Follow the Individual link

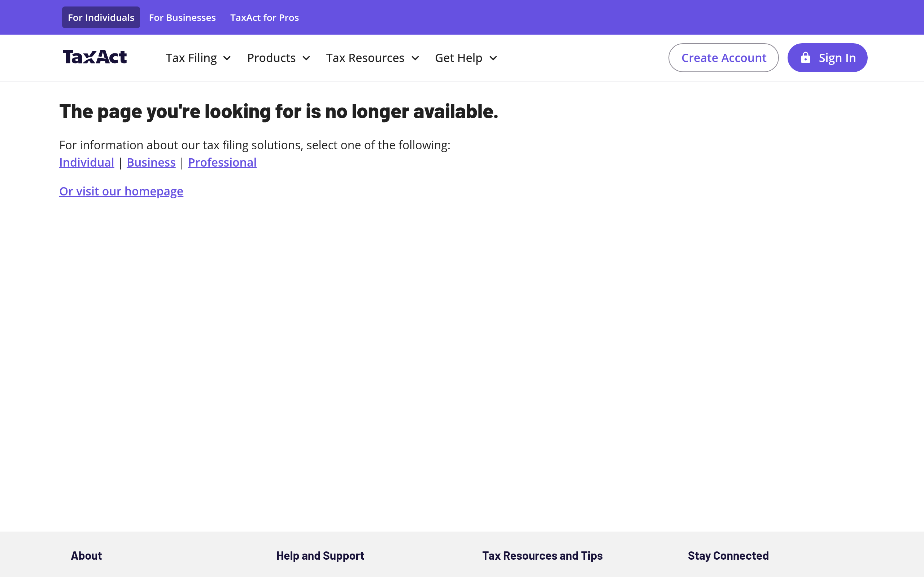(x=87, y=163)
